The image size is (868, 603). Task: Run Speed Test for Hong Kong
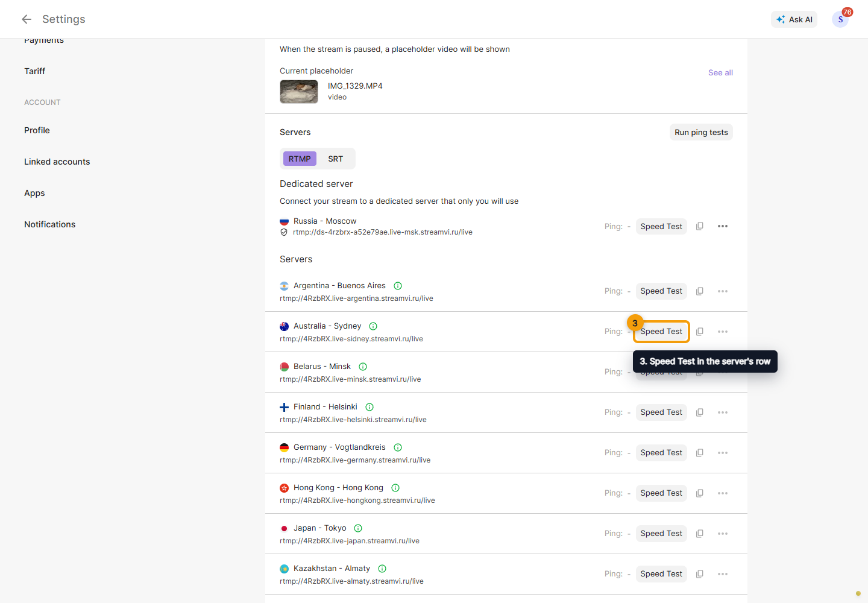[661, 493]
